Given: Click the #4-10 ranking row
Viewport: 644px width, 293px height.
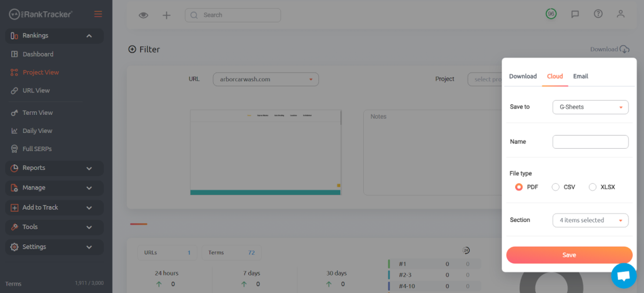Looking at the screenshot, I should click(x=434, y=286).
